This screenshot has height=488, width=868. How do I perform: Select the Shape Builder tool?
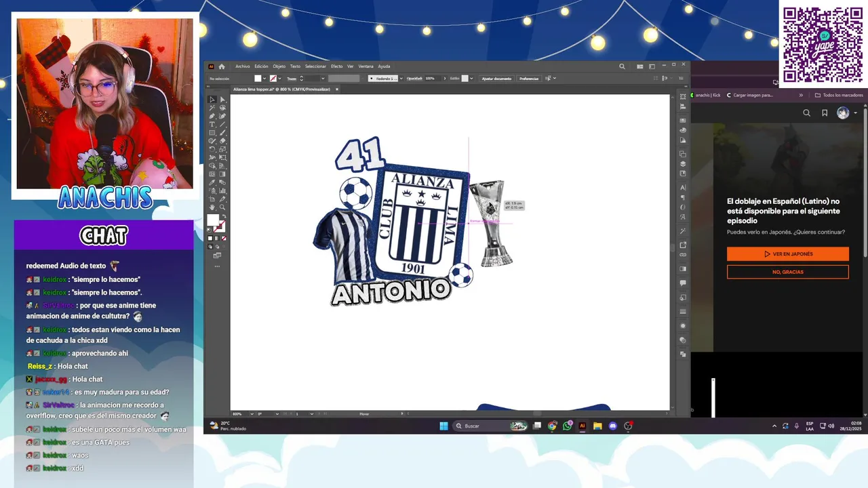(x=212, y=165)
